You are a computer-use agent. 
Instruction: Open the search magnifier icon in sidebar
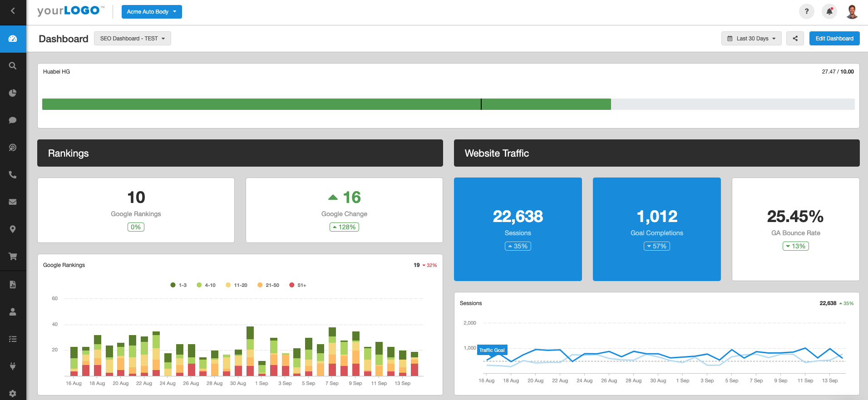click(13, 66)
